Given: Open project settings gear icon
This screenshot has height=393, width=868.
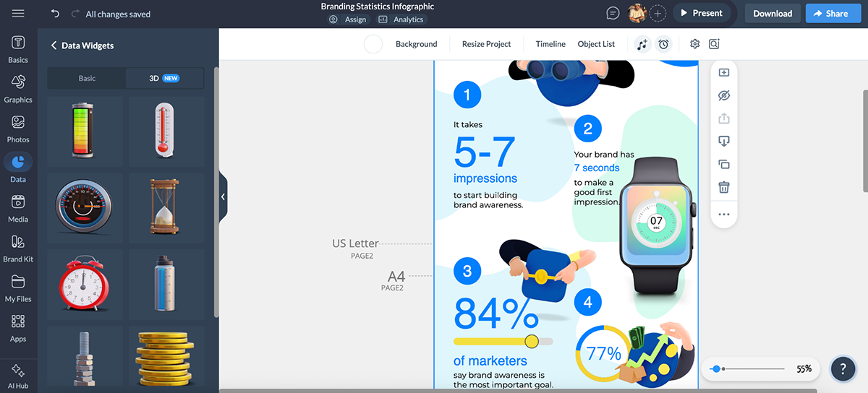Looking at the screenshot, I should [x=695, y=44].
